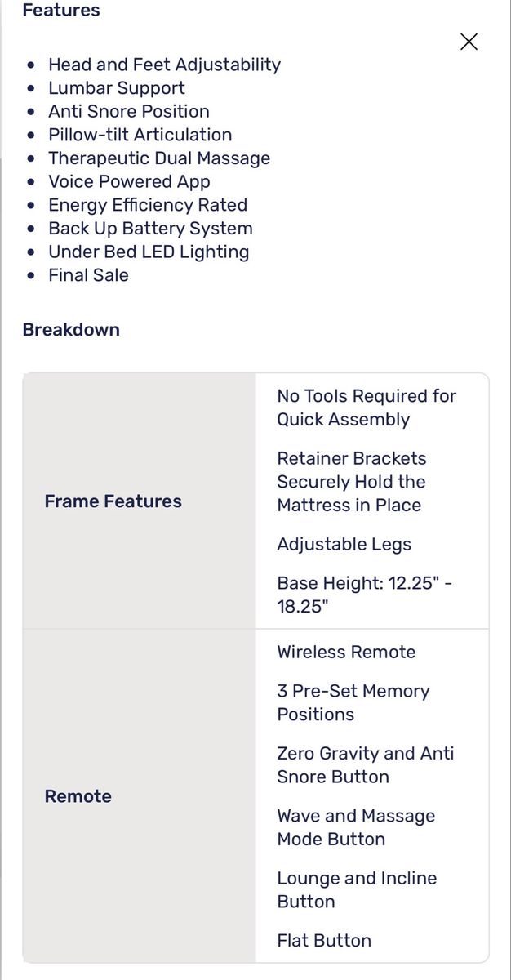This screenshot has height=980, width=511.
Task: Click Pillow-tilt Articulation in the list
Action: (x=140, y=135)
